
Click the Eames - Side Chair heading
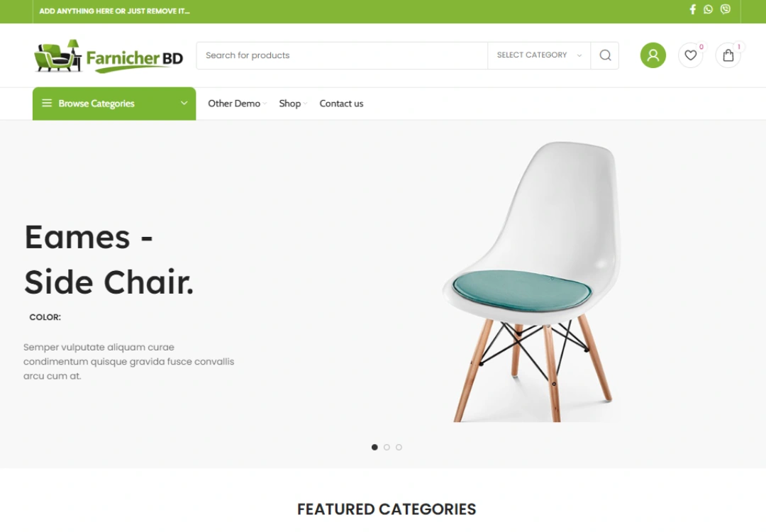pos(109,260)
